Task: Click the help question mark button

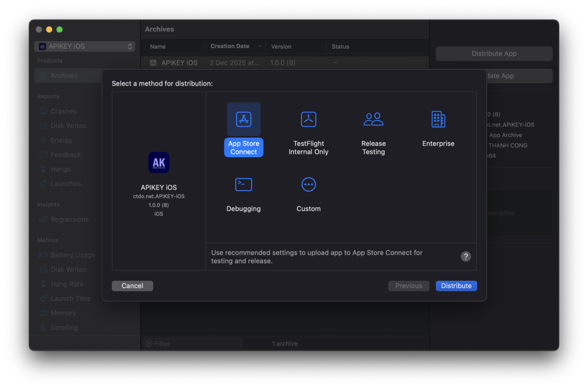Action: [466, 256]
